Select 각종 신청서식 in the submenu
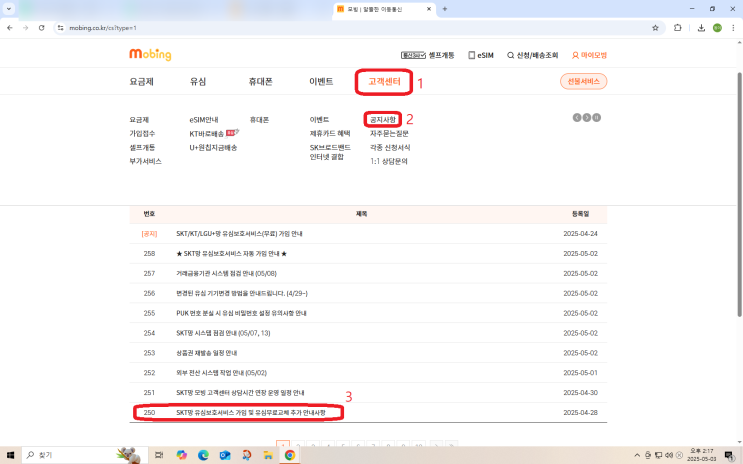Image resolution: width=743 pixels, height=464 pixels. [x=390, y=147]
